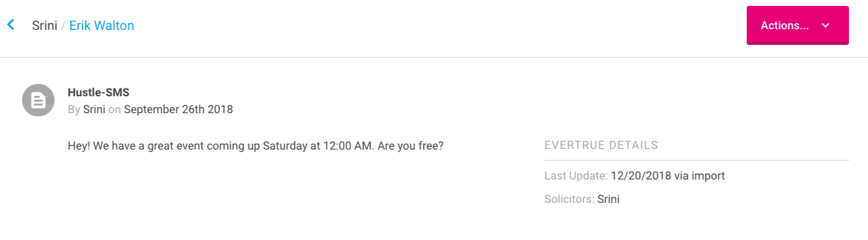Select the September 26th 2018 date

pyautogui.click(x=178, y=109)
